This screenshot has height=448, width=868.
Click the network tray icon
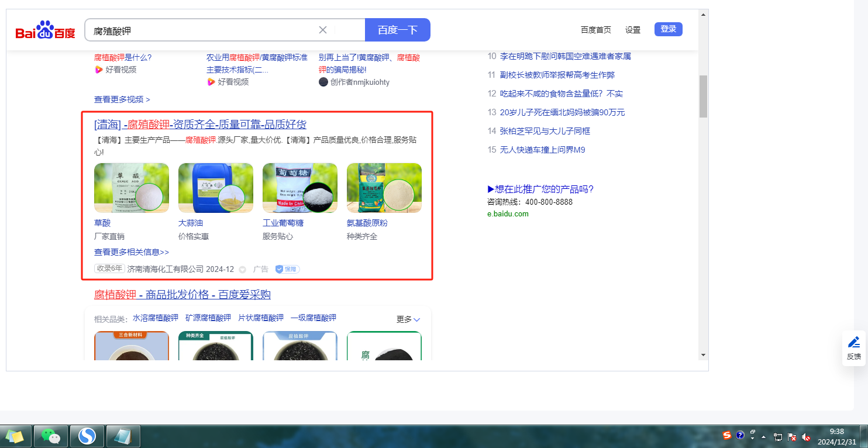point(778,437)
